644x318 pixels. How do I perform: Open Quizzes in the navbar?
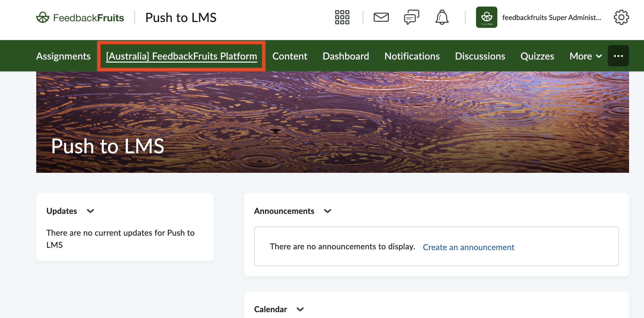coord(537,56)
